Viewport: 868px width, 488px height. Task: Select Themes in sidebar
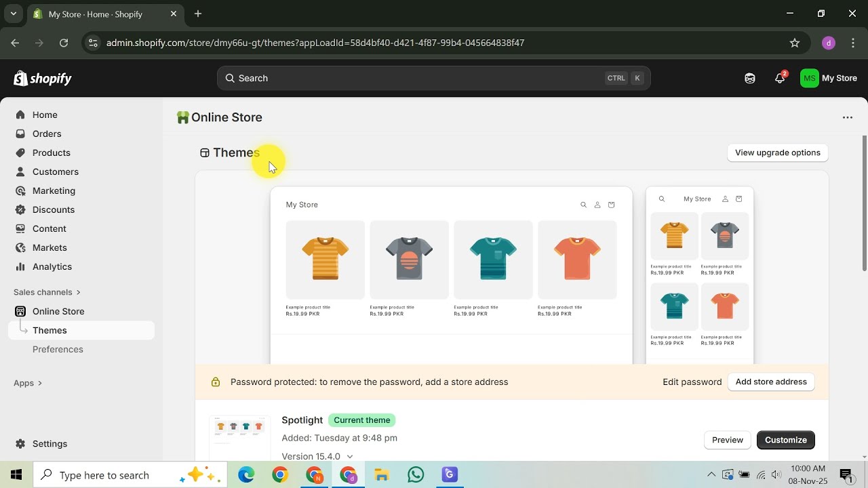click(81, 330)
